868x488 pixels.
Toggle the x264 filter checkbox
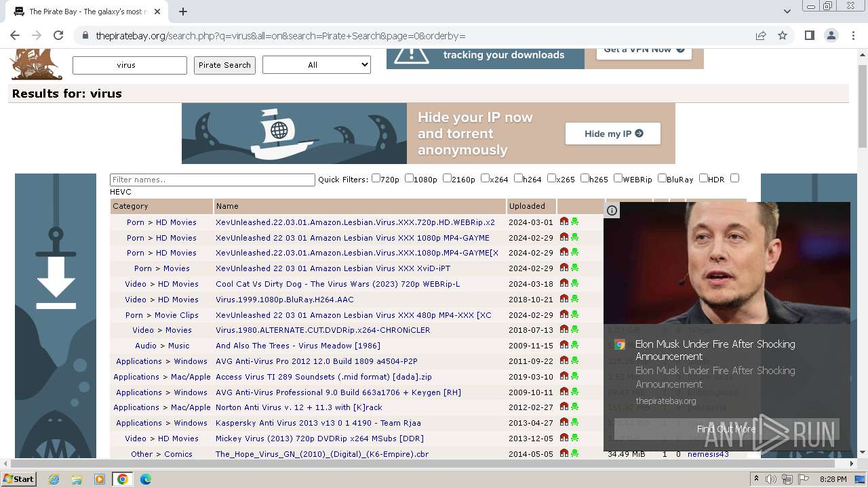pyautogui.click(x=485, y=178)
